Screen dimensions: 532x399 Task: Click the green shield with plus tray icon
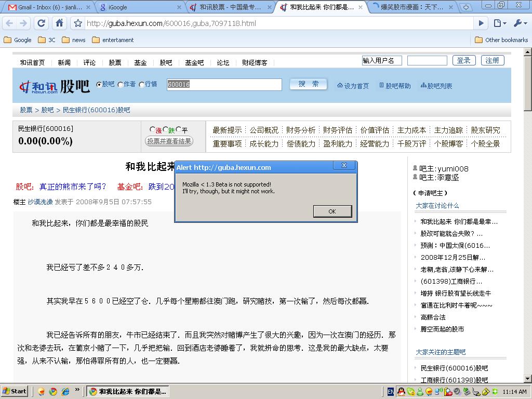495,392
